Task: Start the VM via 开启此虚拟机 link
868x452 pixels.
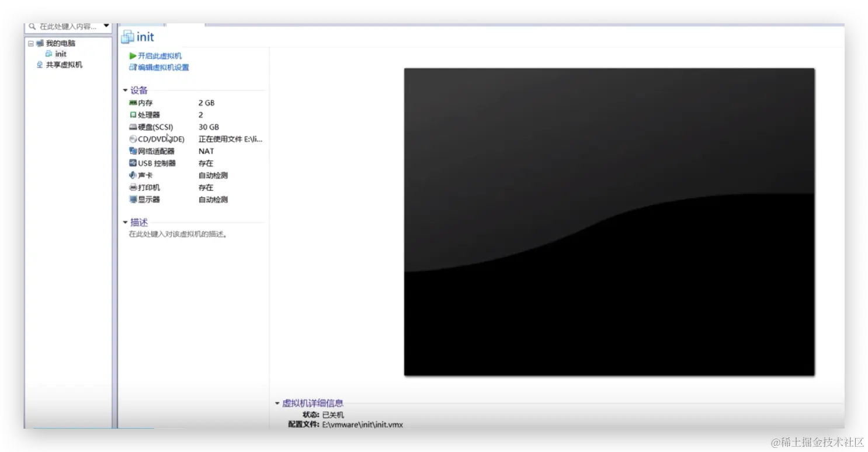Action: [159, 56]
